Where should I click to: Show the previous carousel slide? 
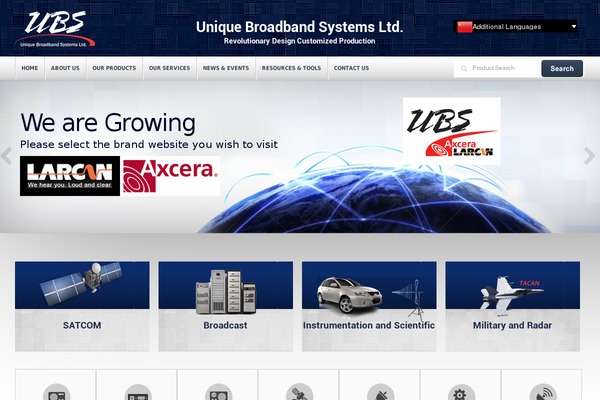pos(6,155)
